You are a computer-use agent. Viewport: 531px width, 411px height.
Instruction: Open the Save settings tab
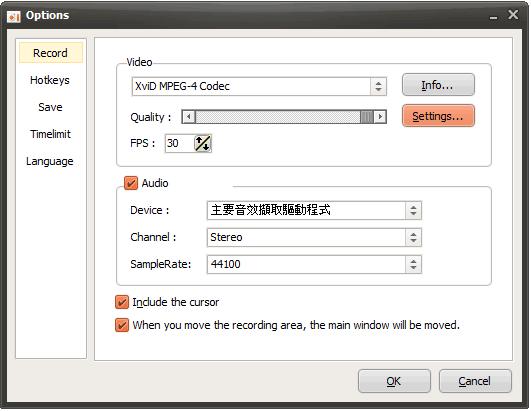(x=50, y=107)
